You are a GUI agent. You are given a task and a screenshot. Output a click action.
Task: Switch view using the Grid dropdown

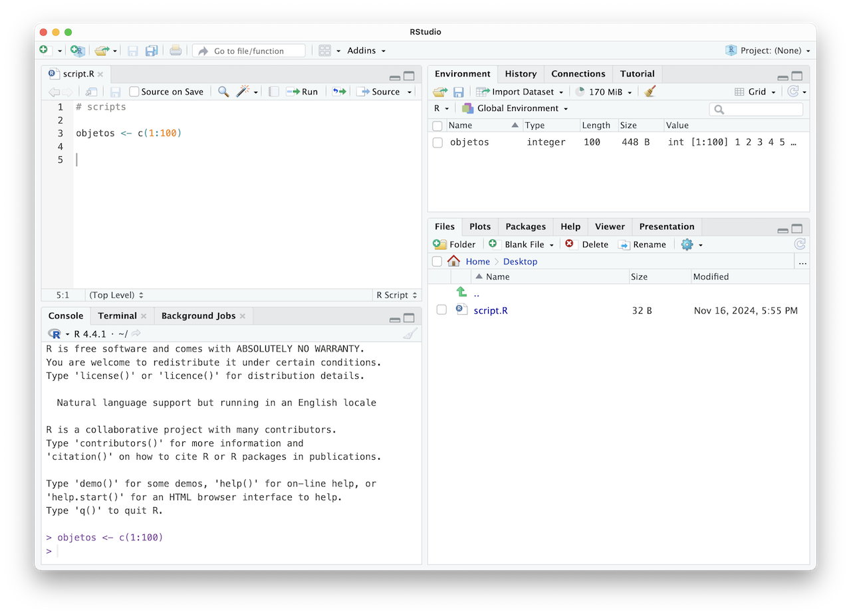[755, 92]
